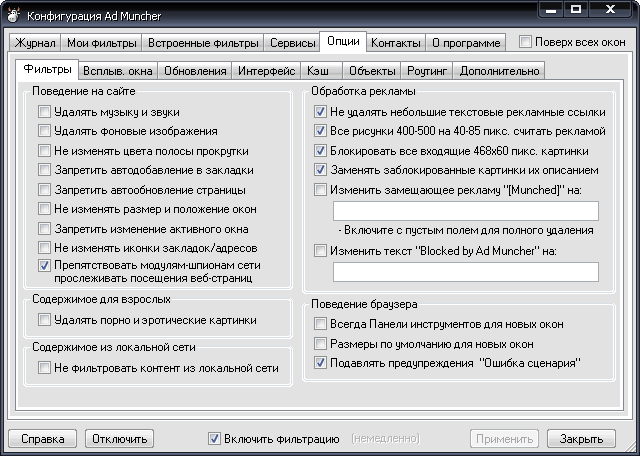Click the Отключить button

click(x=119, y=439)
